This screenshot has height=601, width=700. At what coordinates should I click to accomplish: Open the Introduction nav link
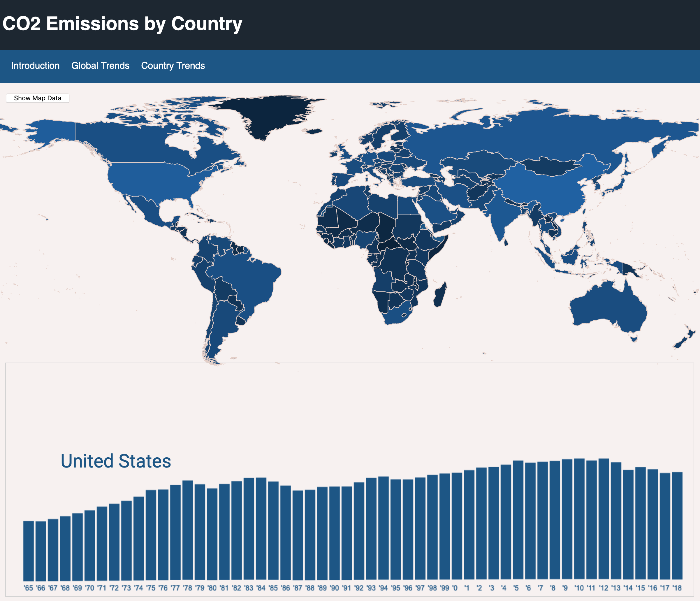pyautogui.click(x=35, y=66)
